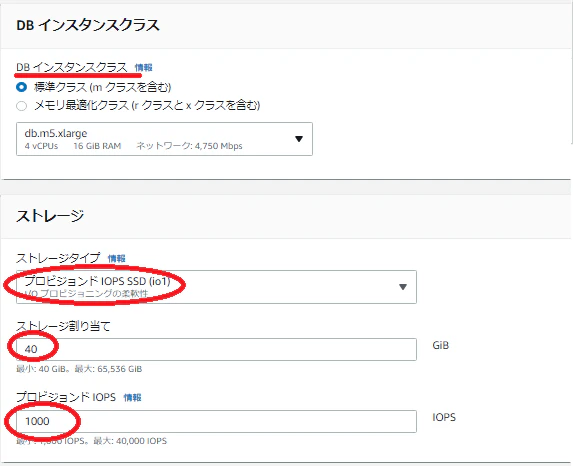Click the dropdown arrow of the instance class selector
The height and width of the screenshot is (466, 573).
coord(299,139)
